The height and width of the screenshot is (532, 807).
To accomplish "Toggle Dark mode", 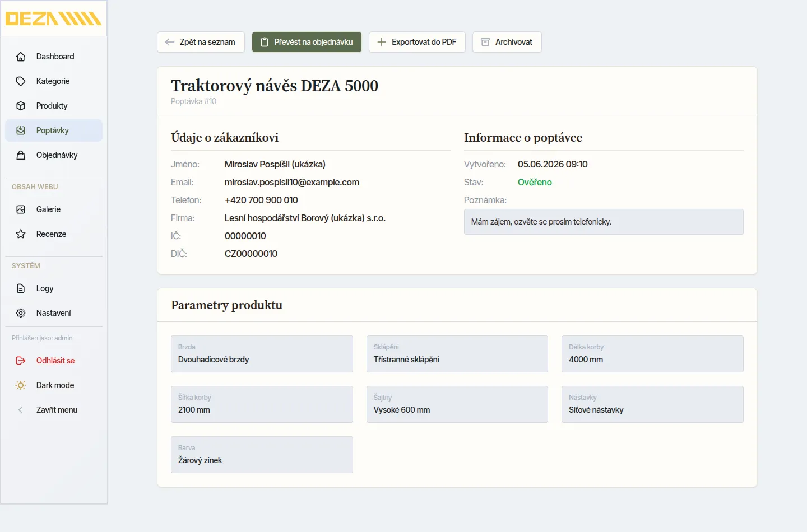I will [x=54, y=385].
